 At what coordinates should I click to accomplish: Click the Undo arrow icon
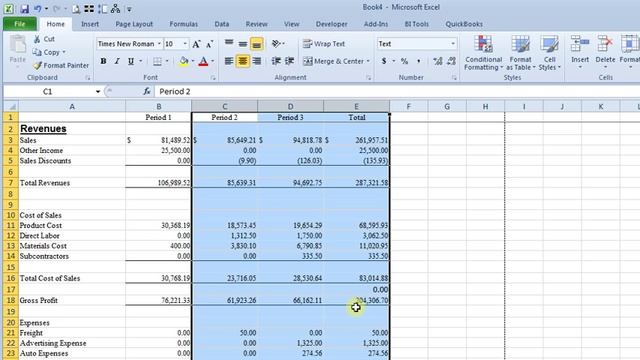point(38,8)
